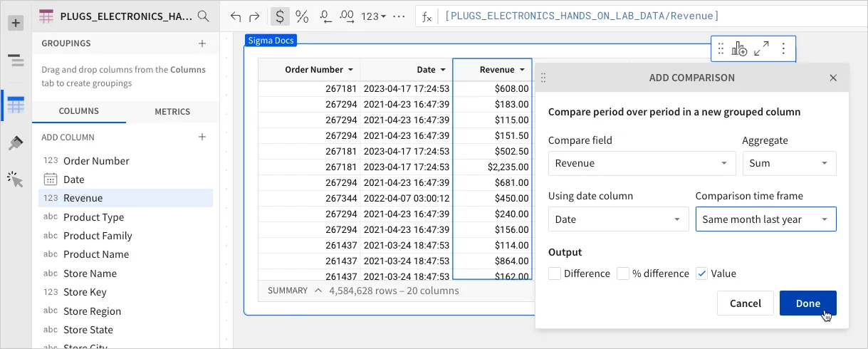Click the 2022-04-07 03:00:12 date cell

(x=407, y=198)
